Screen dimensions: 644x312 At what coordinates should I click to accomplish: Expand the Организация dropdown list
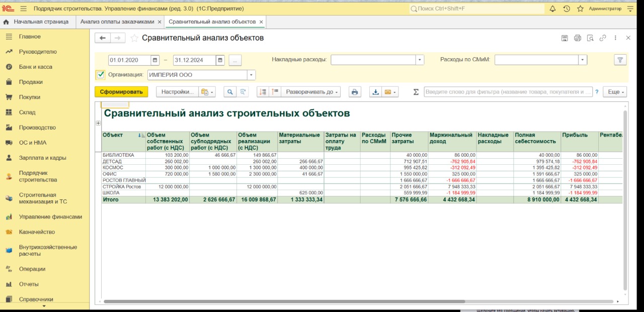251,75
